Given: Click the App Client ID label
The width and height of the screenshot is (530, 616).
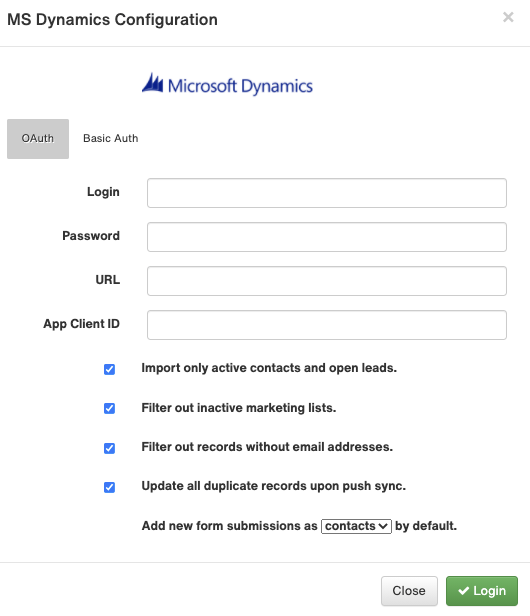Looking at the screenshot, I should click(81, 324).
